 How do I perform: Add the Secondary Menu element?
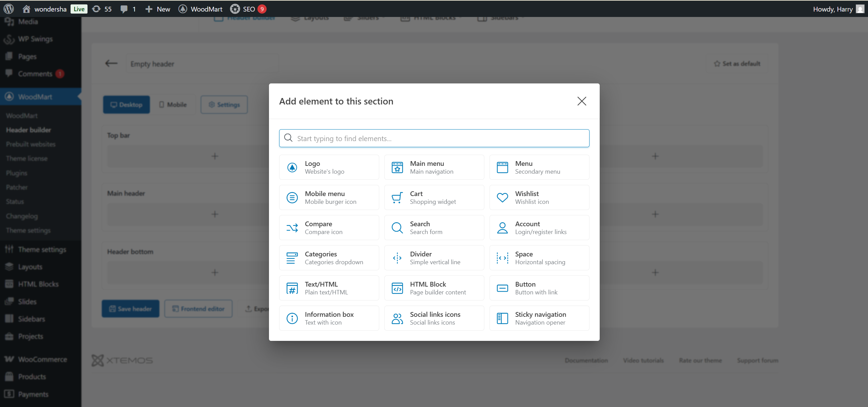[x=539, y=167]
